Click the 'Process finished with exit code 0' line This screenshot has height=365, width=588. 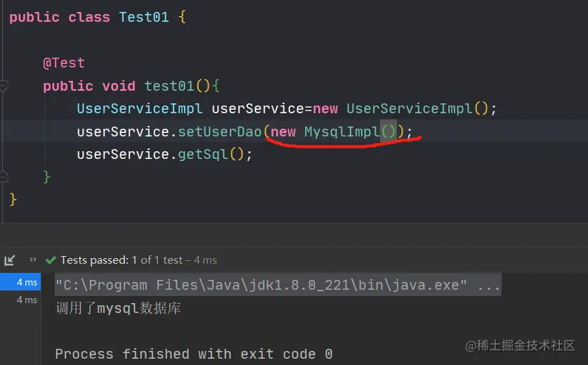pyautogui.click(x=193, y=354)
